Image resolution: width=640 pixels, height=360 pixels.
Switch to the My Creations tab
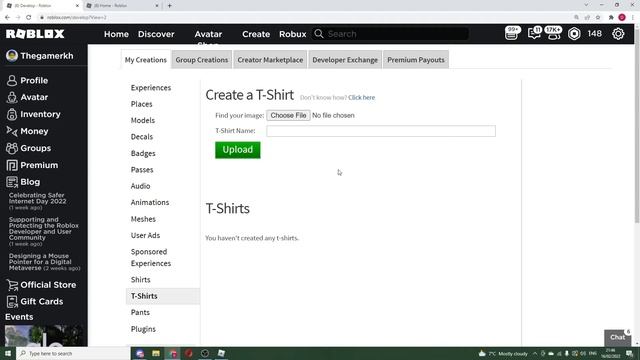point(146,60)
